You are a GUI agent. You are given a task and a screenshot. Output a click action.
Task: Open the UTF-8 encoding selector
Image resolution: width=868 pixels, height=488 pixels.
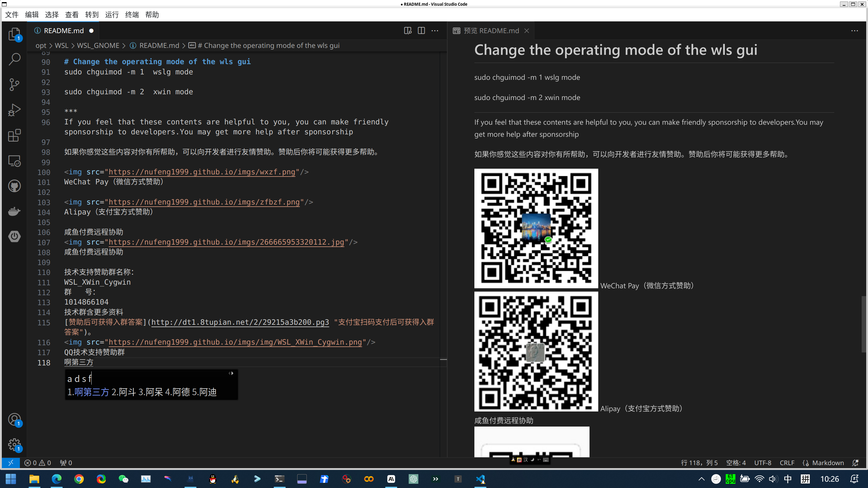point(763,463)
